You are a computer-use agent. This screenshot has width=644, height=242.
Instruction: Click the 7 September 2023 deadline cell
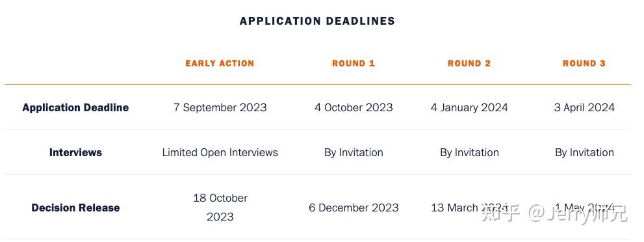[x=220, y=107]
